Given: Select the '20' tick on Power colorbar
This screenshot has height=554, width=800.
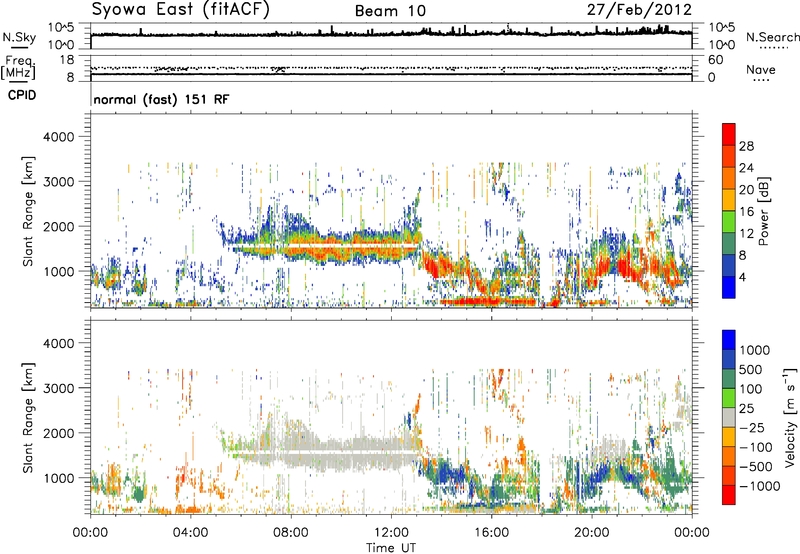Looking at the screenshot, I should [746, 190].
